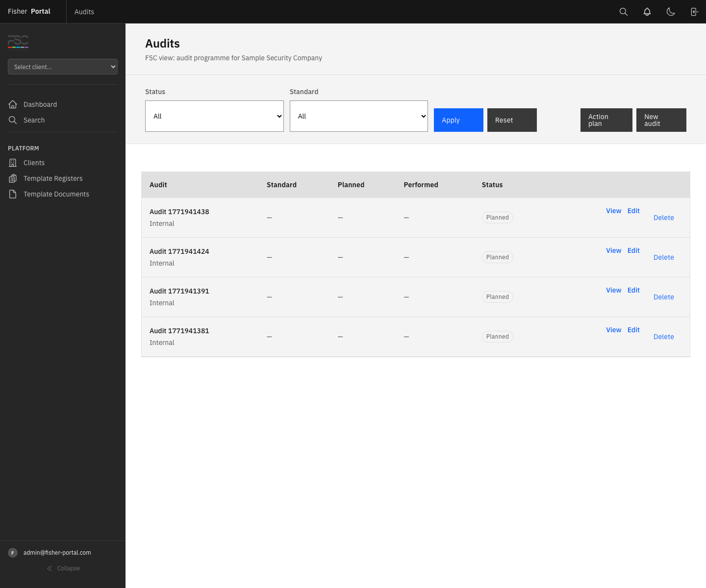Open the Status filter dropdown
This screenshot has width=706, height=588.
click(214, 116)
